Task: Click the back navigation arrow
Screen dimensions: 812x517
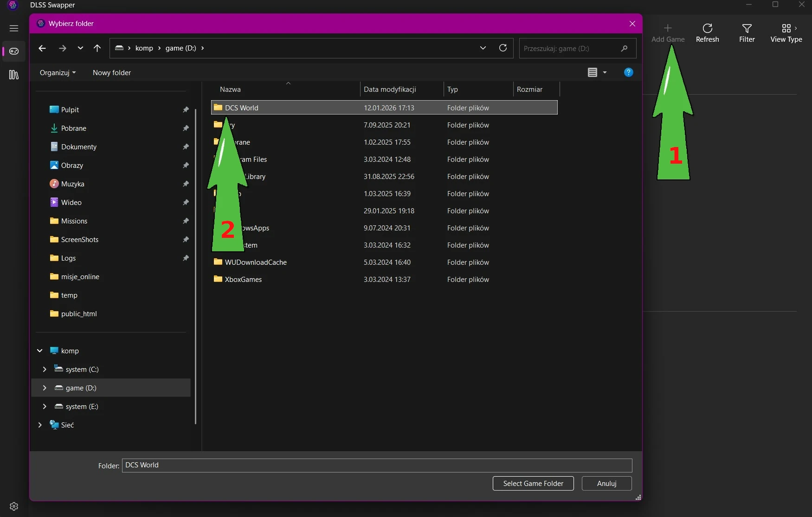Action: coord(42,48)
